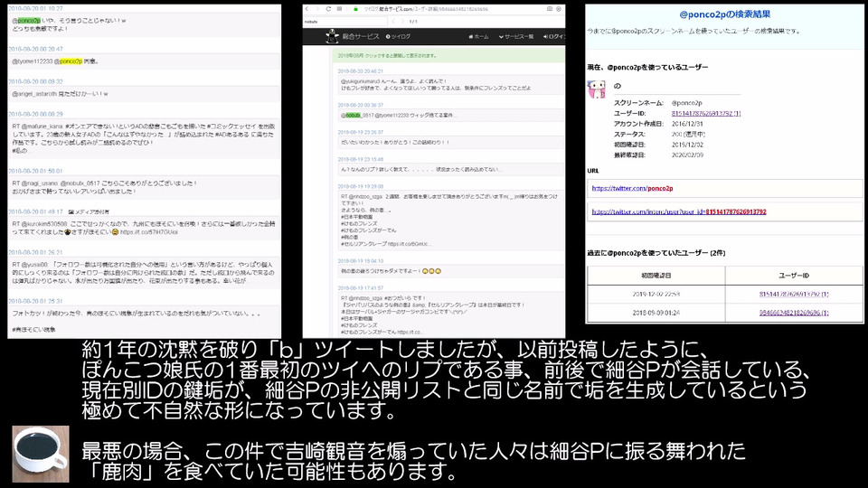
Task: Click the camera-style icon in the address bar
Action: coord(549,9)
